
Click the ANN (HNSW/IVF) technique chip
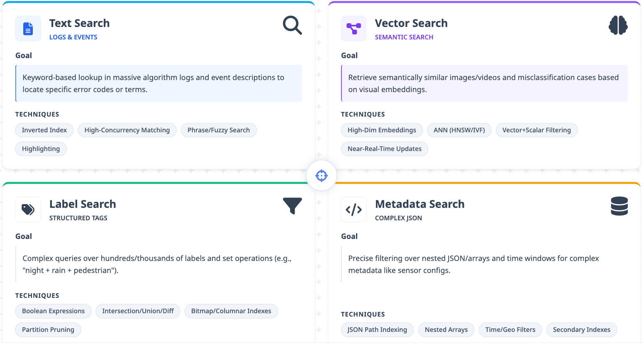coord(459,130)
